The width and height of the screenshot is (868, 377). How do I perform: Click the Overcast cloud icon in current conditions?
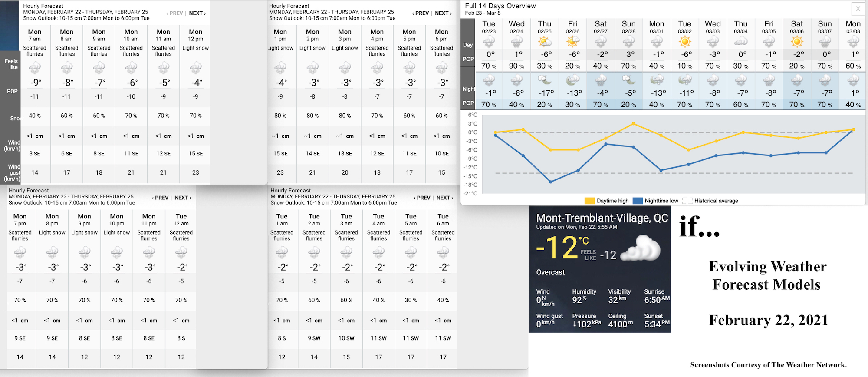(x=641, y=248)
